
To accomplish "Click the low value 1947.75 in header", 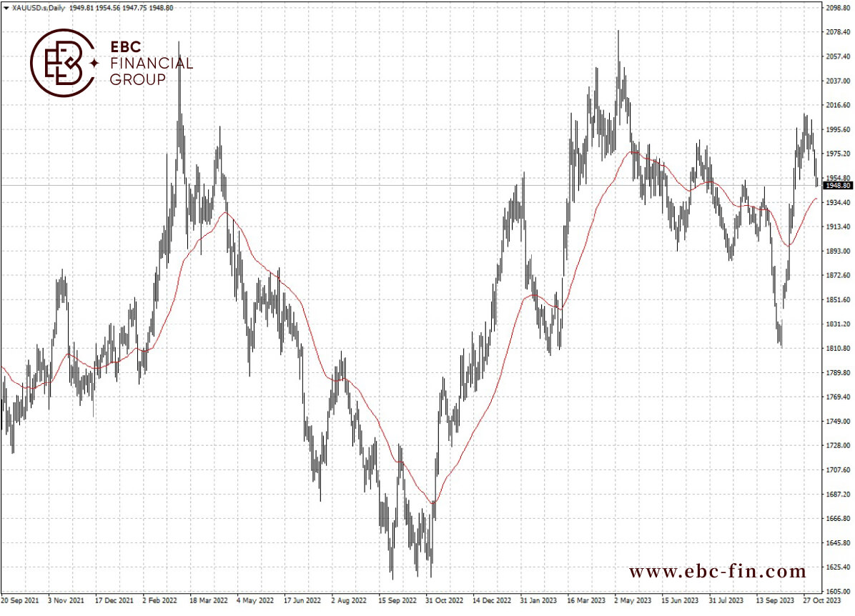I will point(134,8).
